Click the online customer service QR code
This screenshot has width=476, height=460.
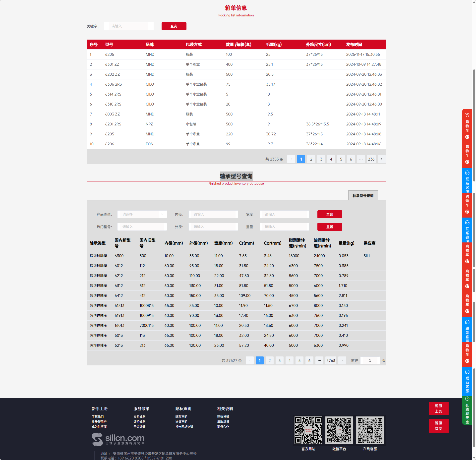(x=370, y=430)
